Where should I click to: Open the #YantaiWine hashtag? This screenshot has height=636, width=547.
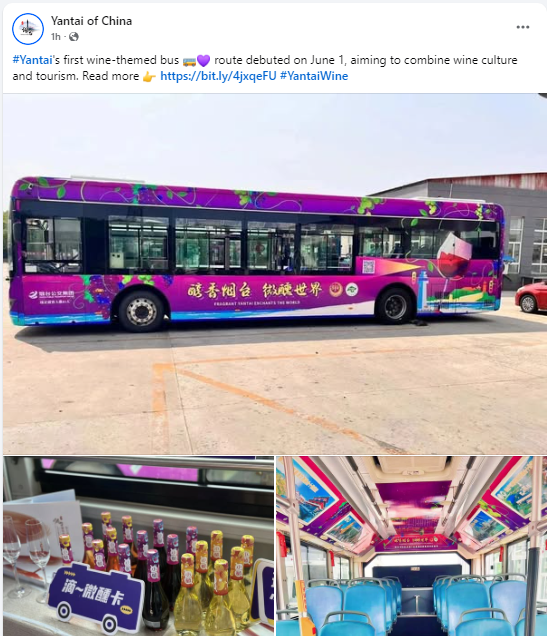click(314, 76)
